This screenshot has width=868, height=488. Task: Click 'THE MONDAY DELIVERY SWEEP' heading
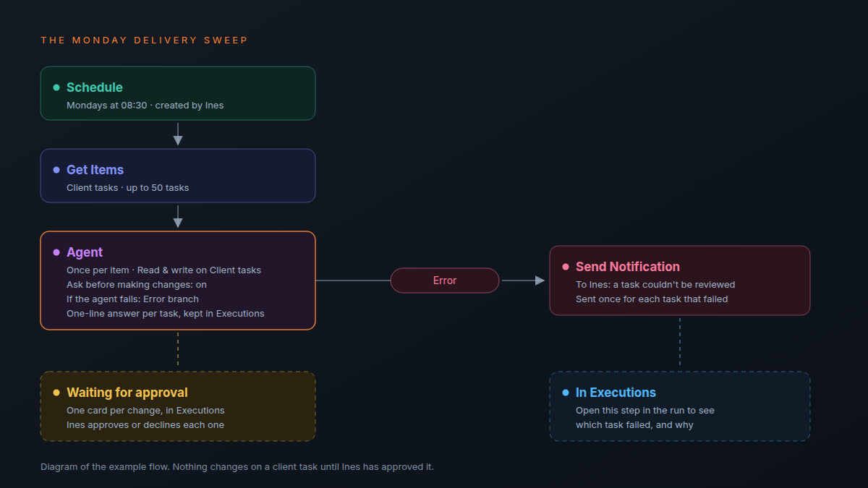[144, 40]
